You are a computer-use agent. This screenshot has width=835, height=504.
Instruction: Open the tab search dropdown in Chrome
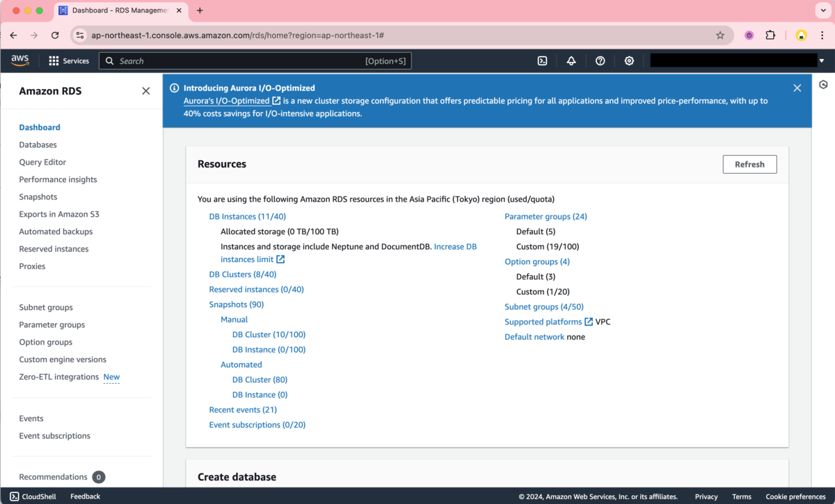pyautogui.click(x=822, y=10)
